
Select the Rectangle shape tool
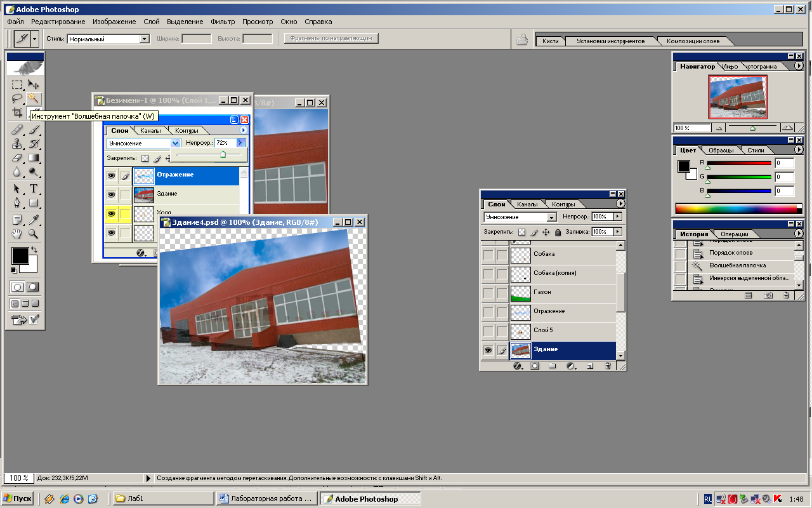click(34, 203)
